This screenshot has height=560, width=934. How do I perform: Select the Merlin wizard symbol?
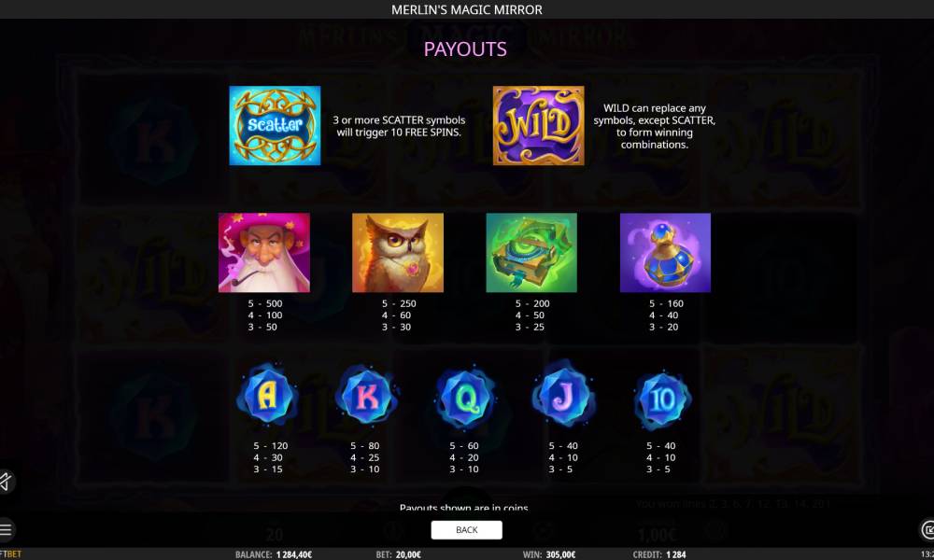pyautogui.click(x=264, y=252)
